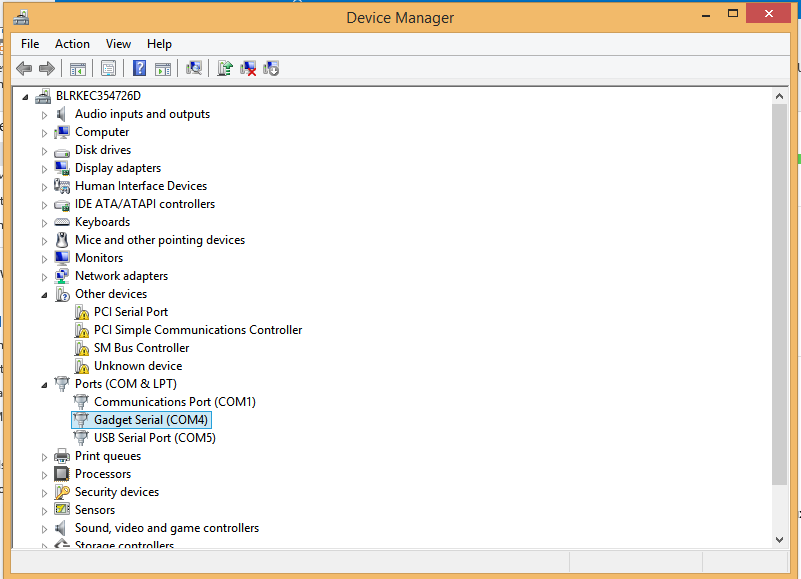Click the toolbar Forward arrow
This screenshot has width=801, height=579.
click(x=47, y=68)
